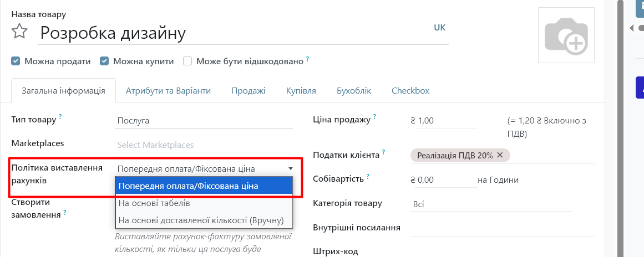644x257 pixels.
Task: Click help icon beside Податки клієнта
Action: pyautogui.click(x=384, y=152)
